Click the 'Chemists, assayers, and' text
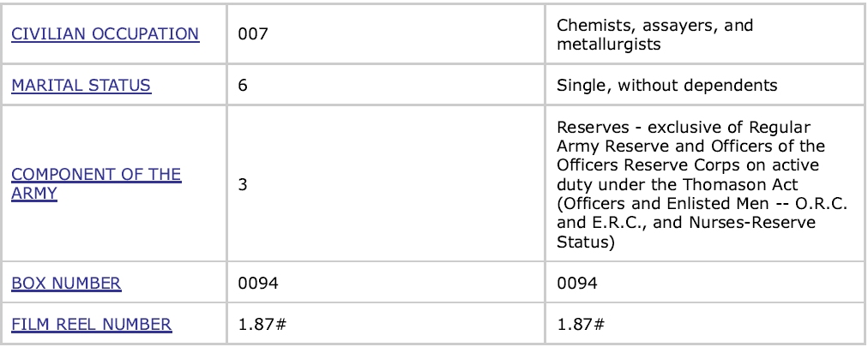 [655, 26]
